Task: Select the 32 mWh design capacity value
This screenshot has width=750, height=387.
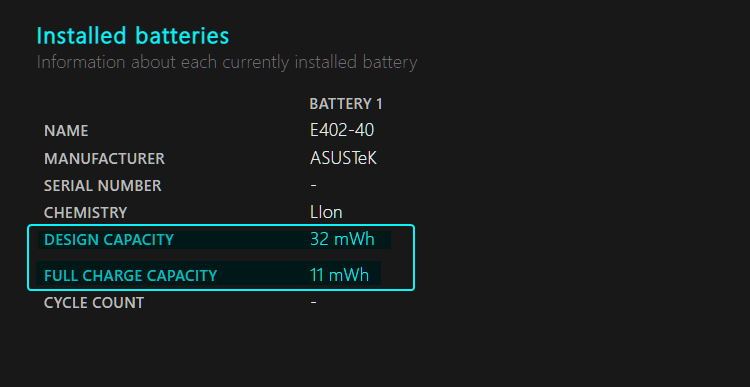Action: coord(342,239)
